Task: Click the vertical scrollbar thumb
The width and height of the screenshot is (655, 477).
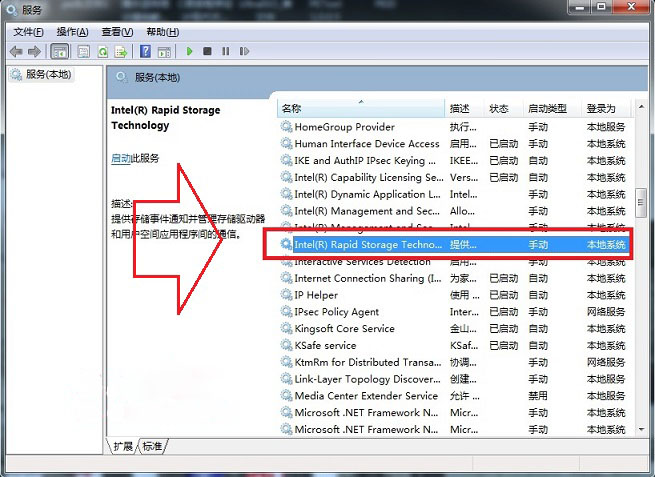Action: click(x=641, y=203)
